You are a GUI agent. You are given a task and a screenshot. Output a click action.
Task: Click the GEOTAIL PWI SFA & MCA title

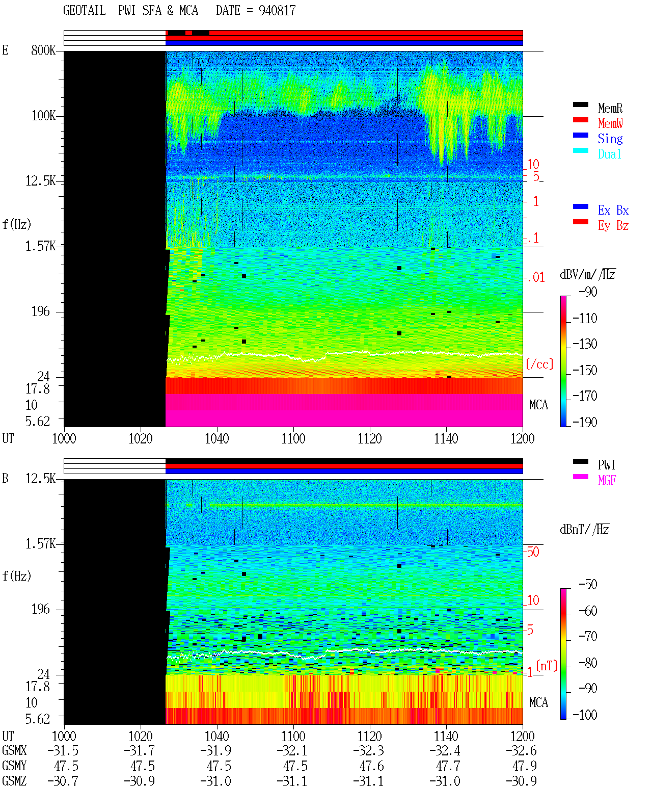pyautogui.click(x=130, y=11)
